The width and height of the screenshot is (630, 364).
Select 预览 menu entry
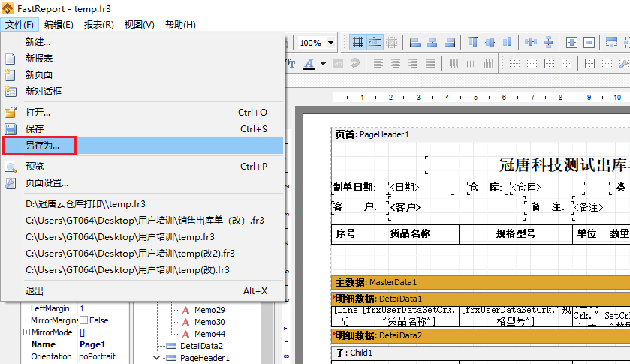143,166
